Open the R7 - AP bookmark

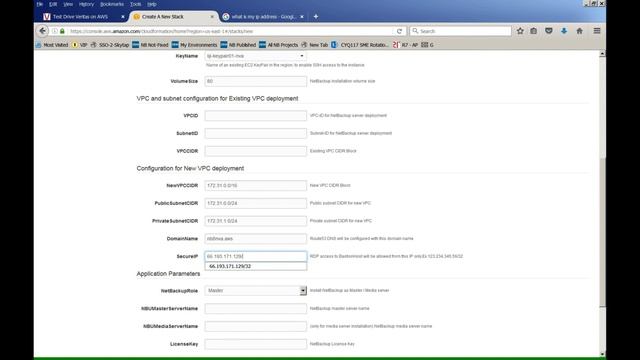405,45
